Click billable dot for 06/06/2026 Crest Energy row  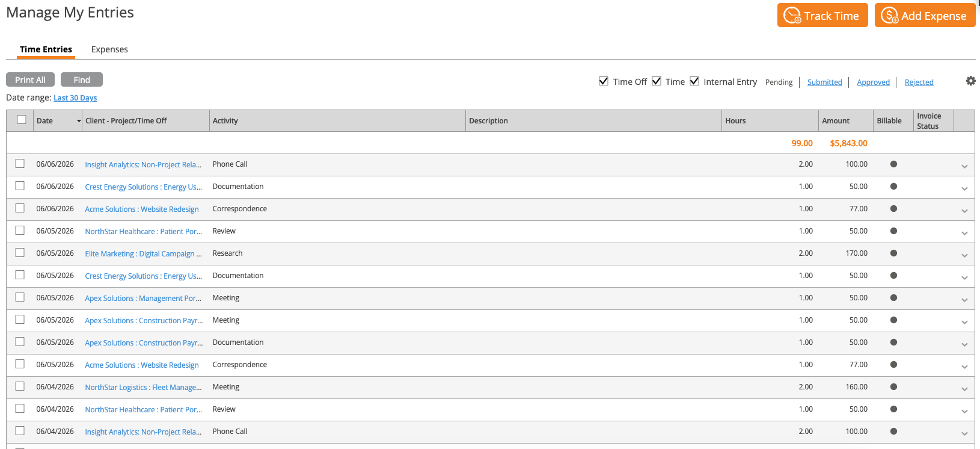coord(893,187)
